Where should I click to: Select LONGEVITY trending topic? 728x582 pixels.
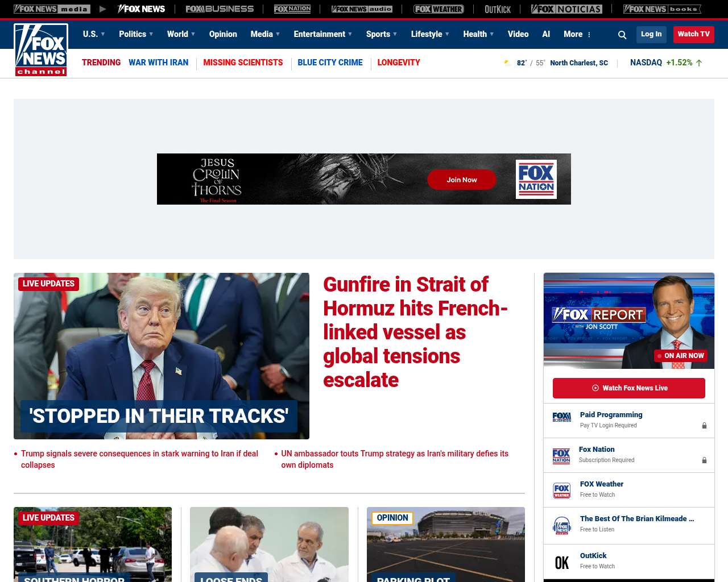point(399,63)
